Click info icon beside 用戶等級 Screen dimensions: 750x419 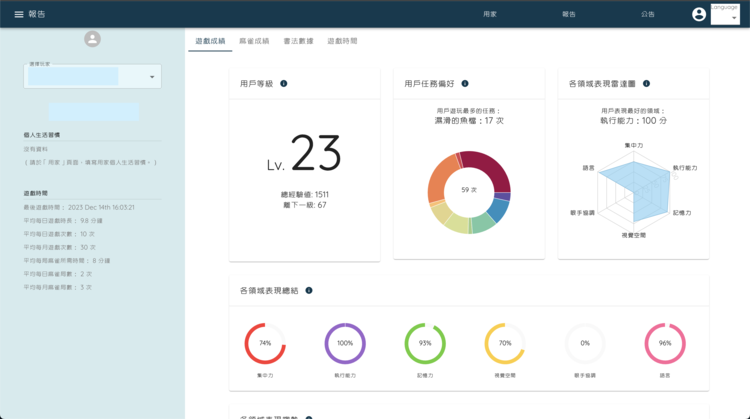point(284,84)
